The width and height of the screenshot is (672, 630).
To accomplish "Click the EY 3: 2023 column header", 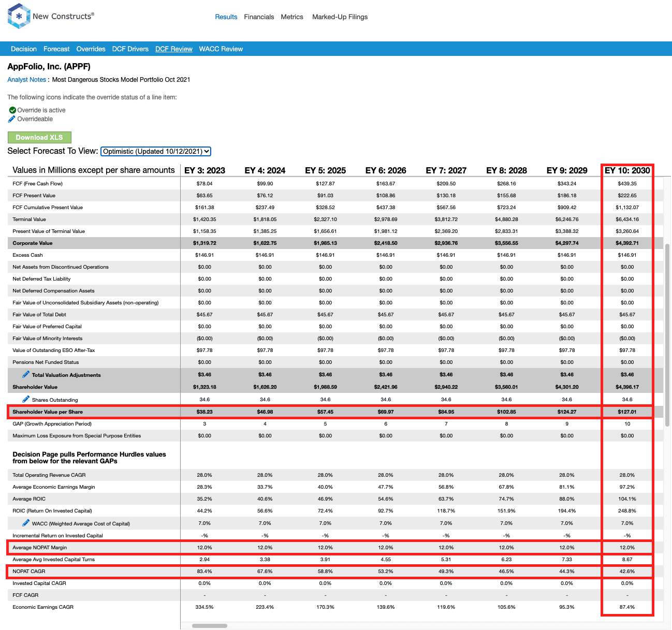I will click(x=204, y=170).
